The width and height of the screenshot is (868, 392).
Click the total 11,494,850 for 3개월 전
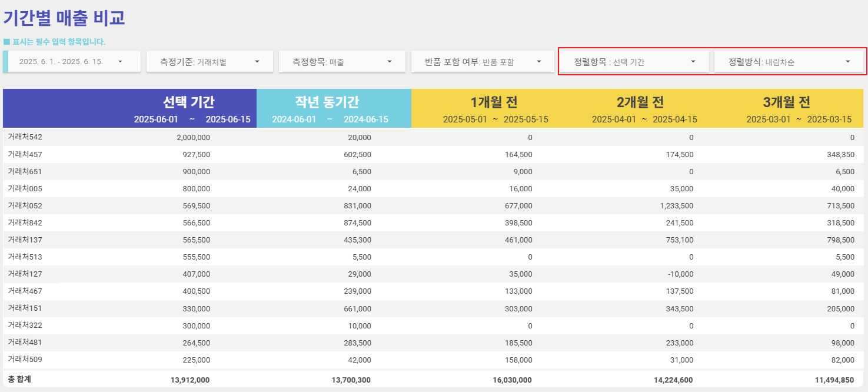[834, 380]
